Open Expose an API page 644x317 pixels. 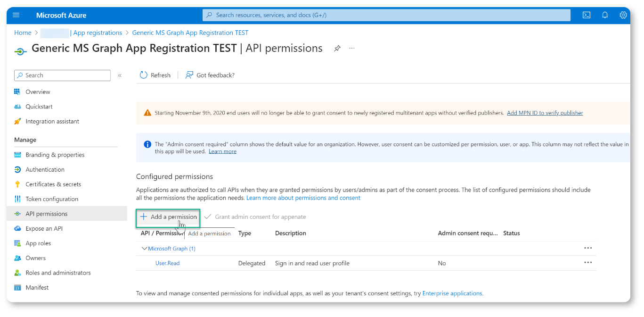44,228
